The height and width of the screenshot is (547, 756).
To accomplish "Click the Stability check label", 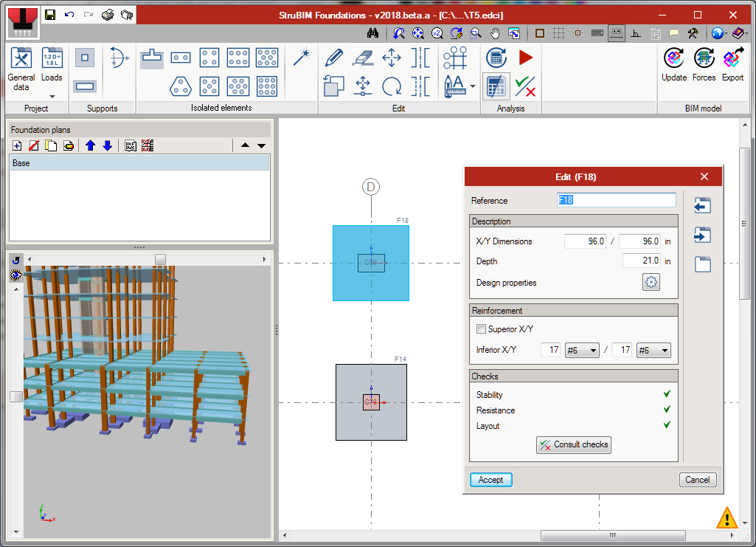I will (x=490, y=395).
